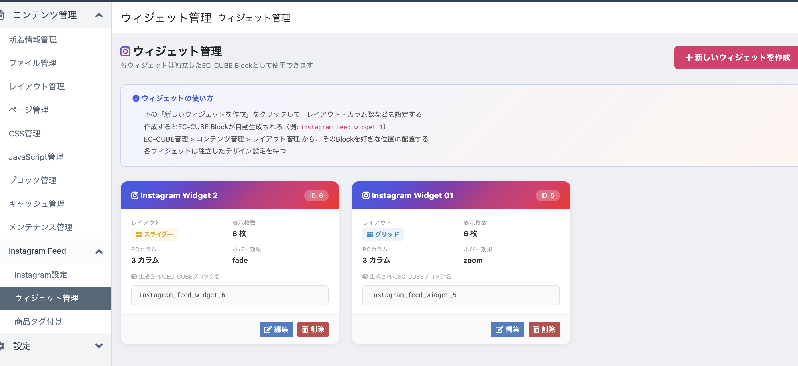Click the Instagram Widget 2 card title
Viewport: 798px width, 366px height.
click(179, 195)
